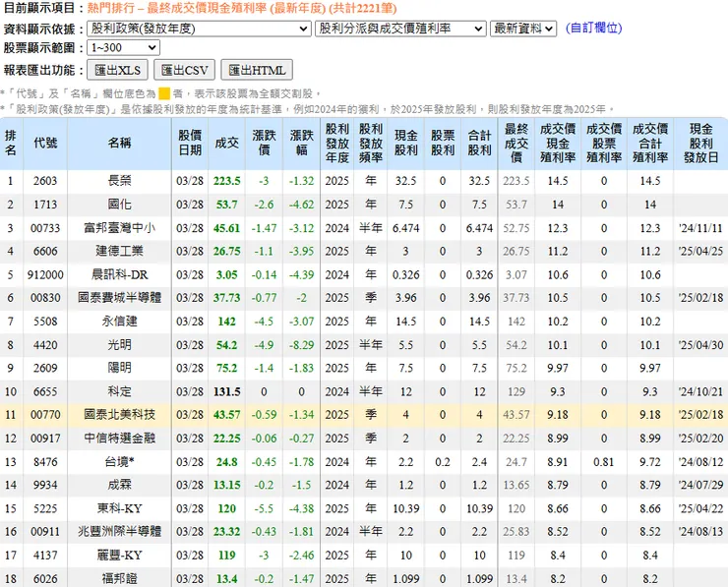Click the 自訂欄位 link
728x587 pixels.
click(x=594, y=28)
